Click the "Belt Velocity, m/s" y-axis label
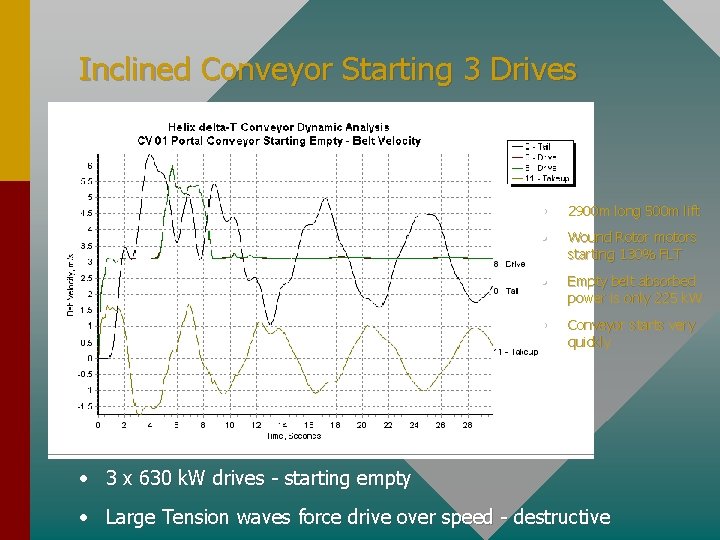 (70, 284)
